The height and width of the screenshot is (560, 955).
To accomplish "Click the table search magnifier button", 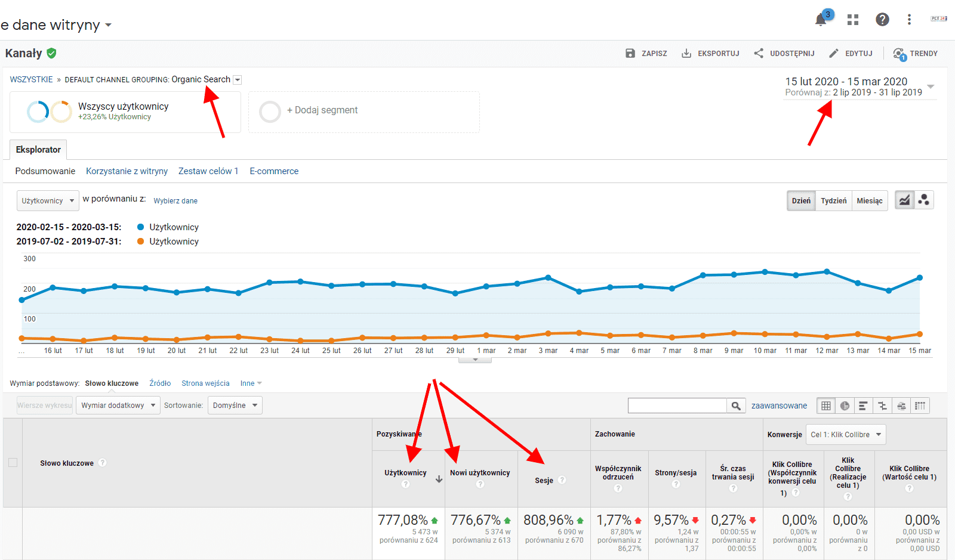I will click(x=736, y=406).
